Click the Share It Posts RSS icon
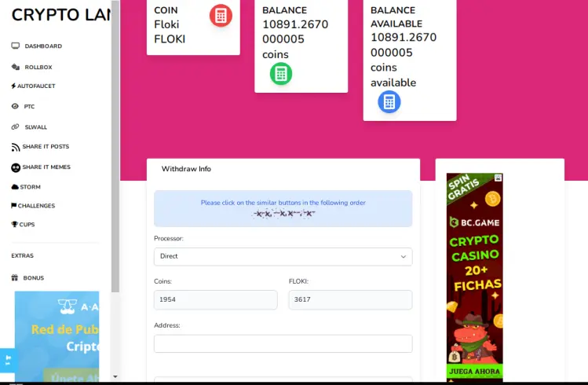The height and width of the screenshot is (385, 588). 16,147
